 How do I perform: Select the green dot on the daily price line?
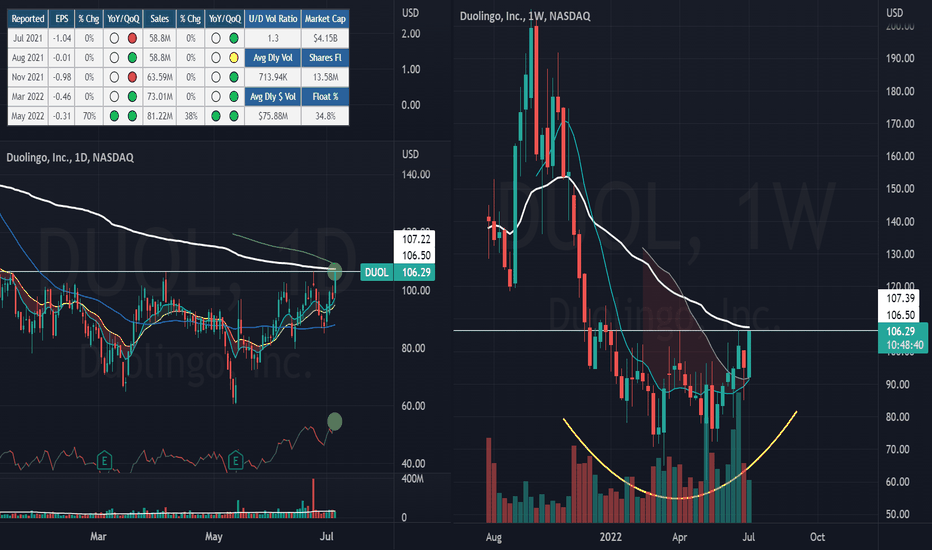[x=335, y=272]
